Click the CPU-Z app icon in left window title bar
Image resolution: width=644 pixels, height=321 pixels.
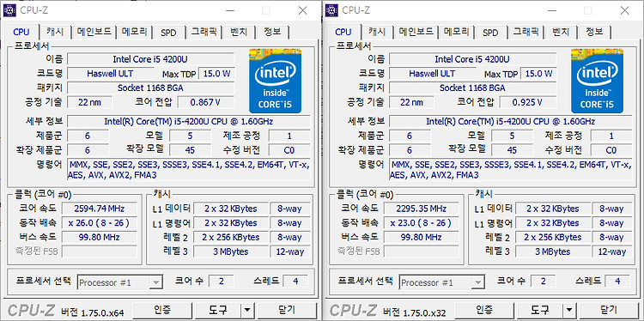(9, 10)
